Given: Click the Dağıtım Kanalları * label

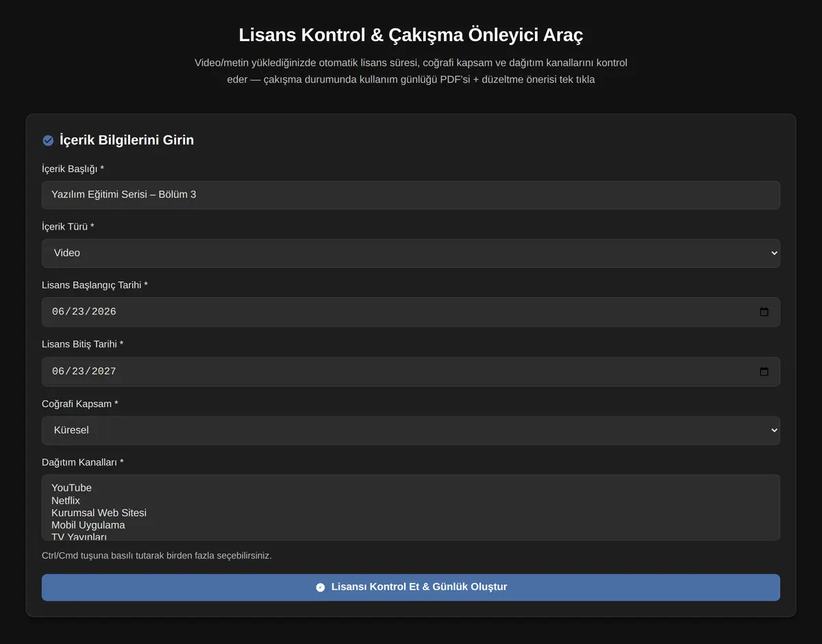Looking at the screenshot, I should [83, 462].
